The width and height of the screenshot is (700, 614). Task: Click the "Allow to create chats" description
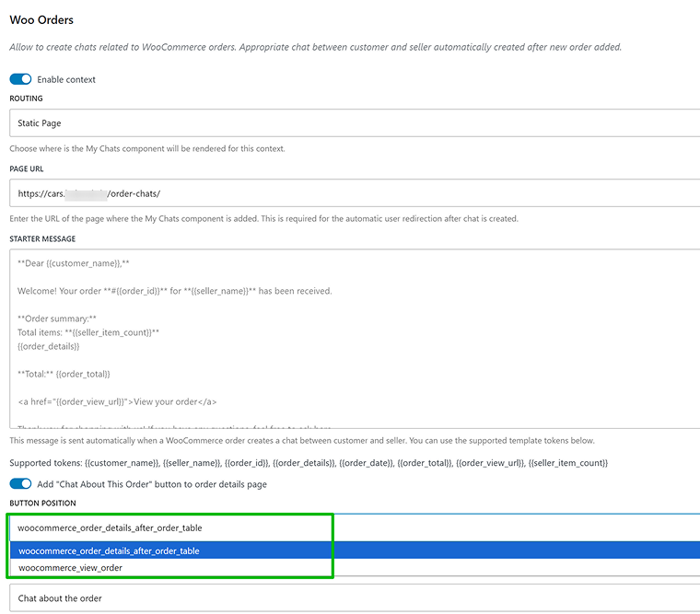315,47
